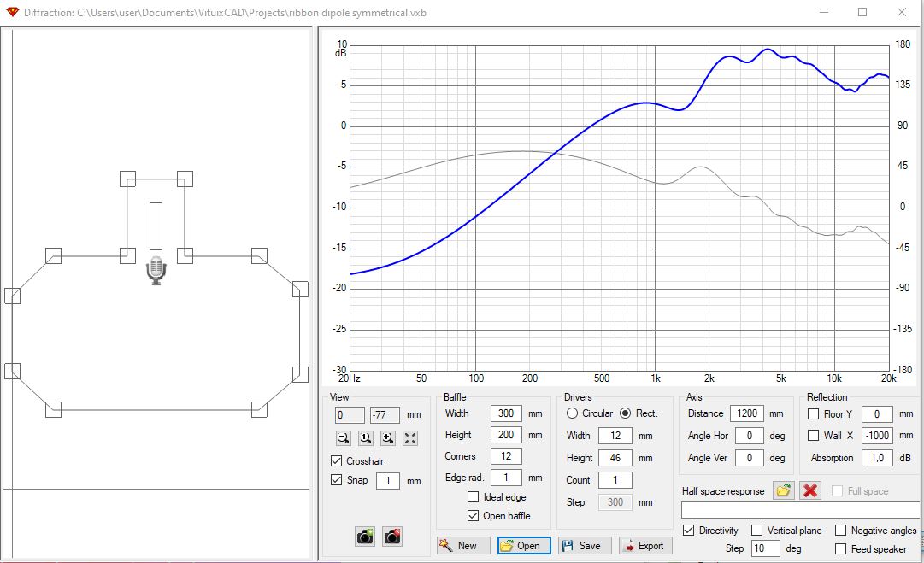Maximize the Diffraction window
This screenshot has width=924, height=563.
(x=862, y=12)
